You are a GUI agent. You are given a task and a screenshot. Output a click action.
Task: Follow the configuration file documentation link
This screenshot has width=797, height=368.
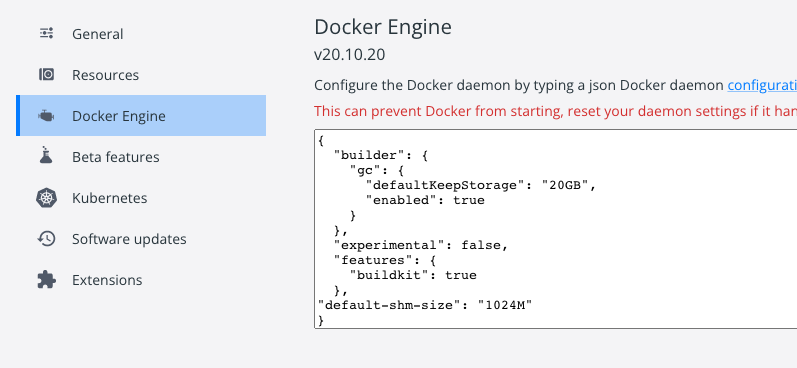[x=762, y=85]
